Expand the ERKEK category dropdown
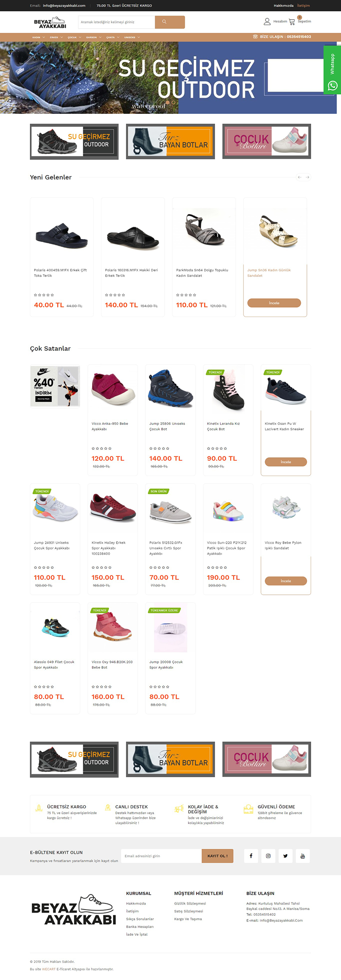 [x=56, y=37]
